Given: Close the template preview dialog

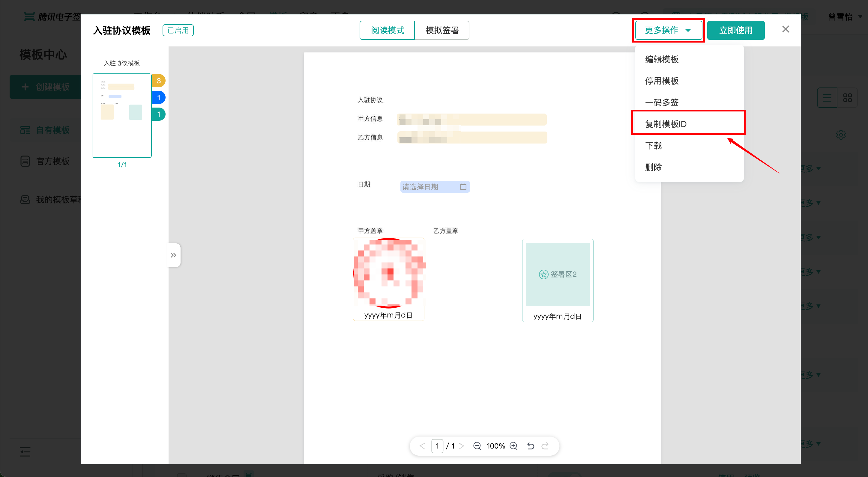Looking at the screenshot, I should [x=786, y=29].
